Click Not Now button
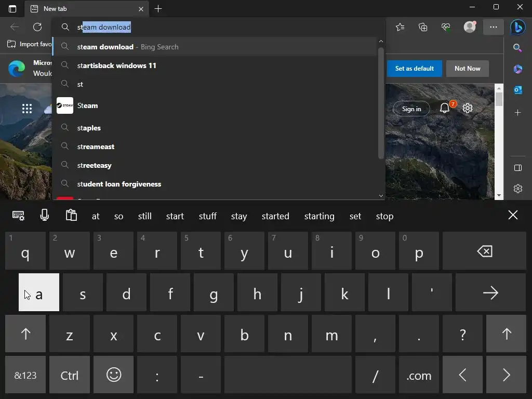This screenshot has width=532, height=399. pyautogui.click(x=467, y=69)
